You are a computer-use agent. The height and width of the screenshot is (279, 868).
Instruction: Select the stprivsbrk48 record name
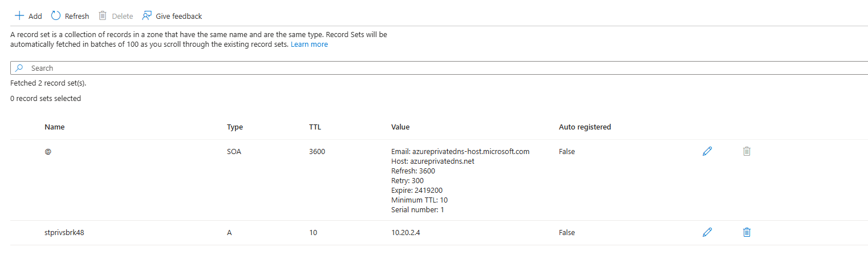pyautogui.click(x=65, y=233)
